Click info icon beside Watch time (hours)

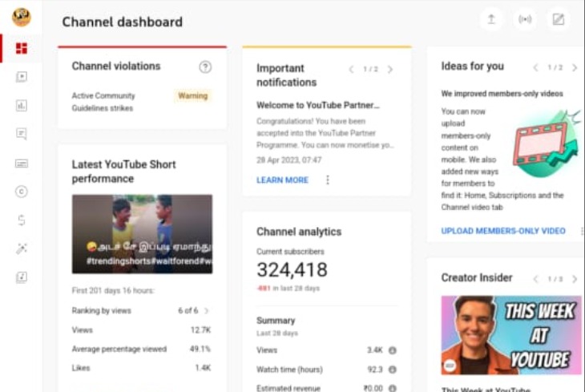coord(392,370)
